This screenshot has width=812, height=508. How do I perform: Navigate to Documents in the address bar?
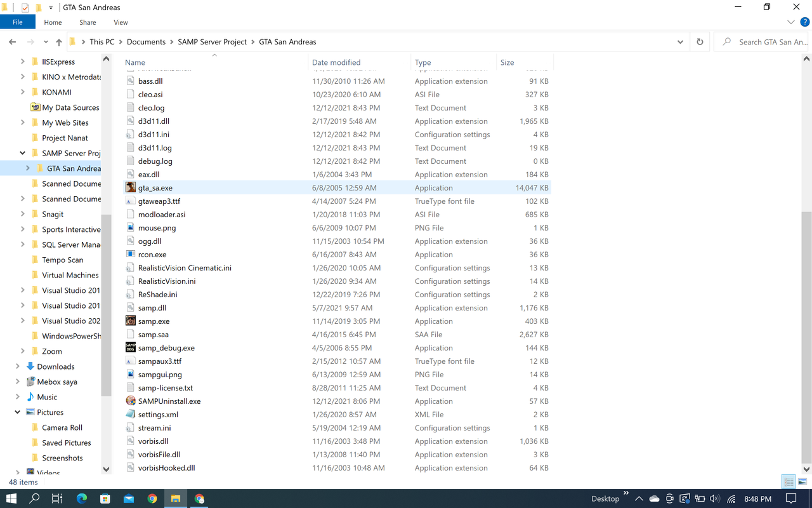click(146, 42)
